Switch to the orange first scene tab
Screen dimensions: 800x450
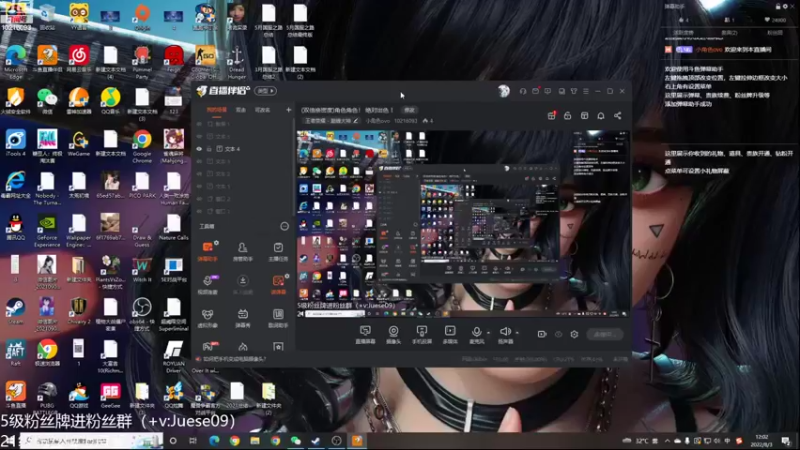coord(216,110)
